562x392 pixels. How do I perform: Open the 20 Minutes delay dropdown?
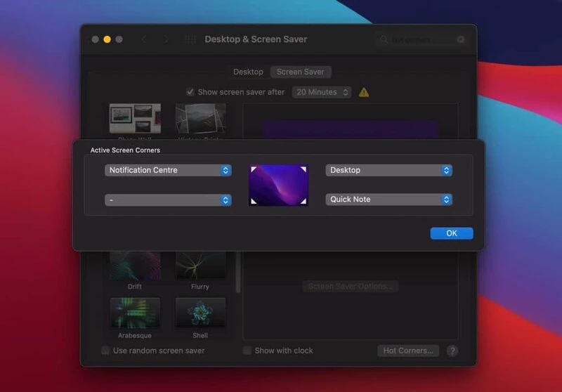pyautogui.click(x=322, y=92)
